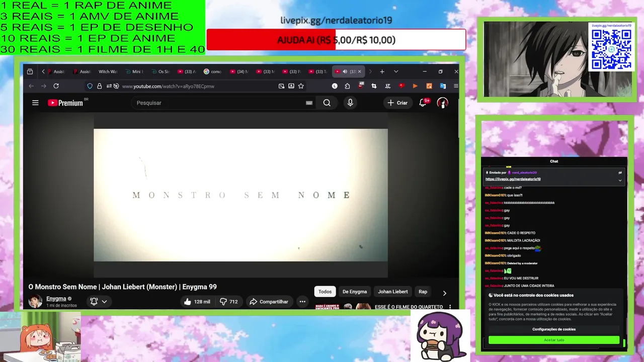Show more video action options (three dots)
The height and width of the screenshot is (362, 644).
click(x=302, y=302)
